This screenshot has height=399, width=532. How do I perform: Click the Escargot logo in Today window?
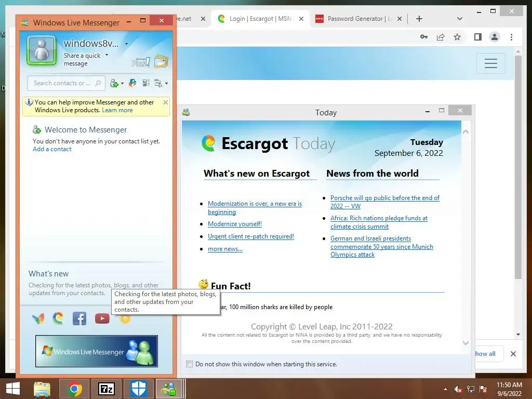click(209, 143)
